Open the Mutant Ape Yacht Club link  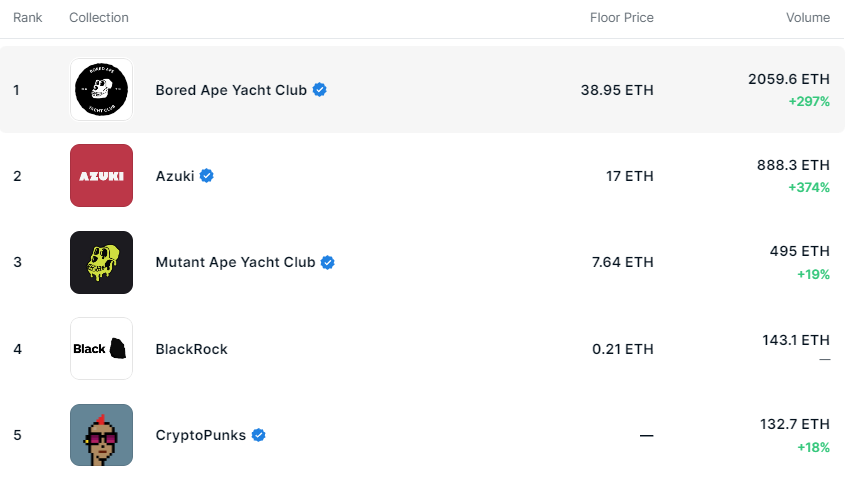click(235, 263)
